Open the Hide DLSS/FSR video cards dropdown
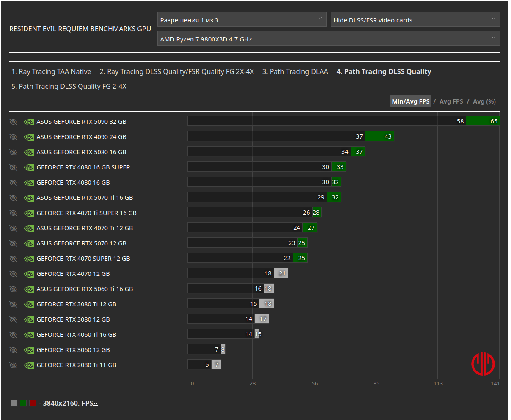Screen dimensions: 511x420 click(415, 19)
